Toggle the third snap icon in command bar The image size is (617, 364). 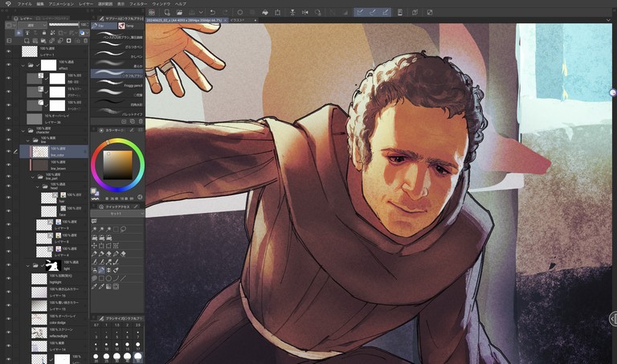coord(386,13)
